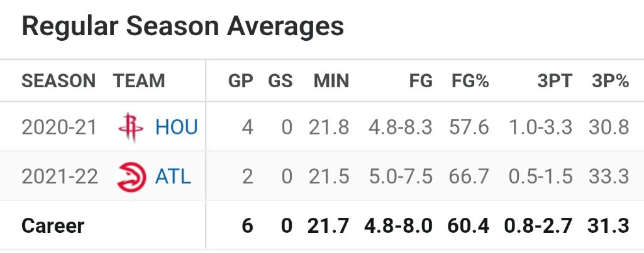
Task: Open the HOU team link
Action: [x=177, y=127]
